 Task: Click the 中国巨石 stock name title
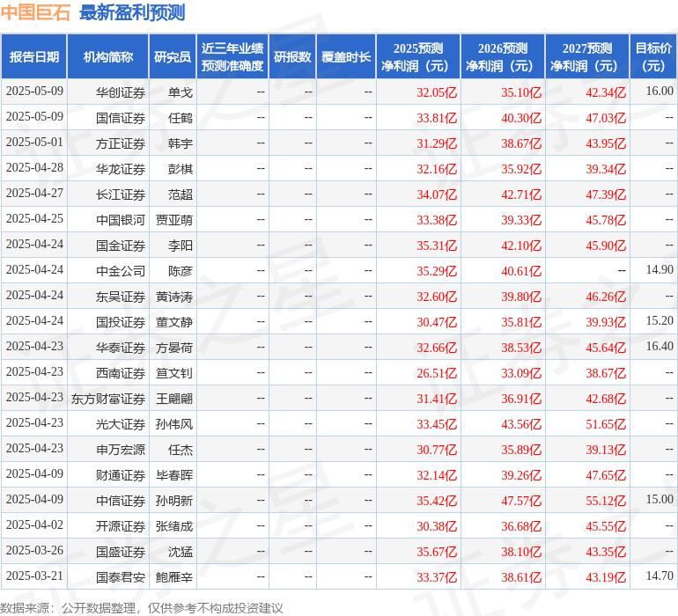pyautogui.click(x=35, y=13)
